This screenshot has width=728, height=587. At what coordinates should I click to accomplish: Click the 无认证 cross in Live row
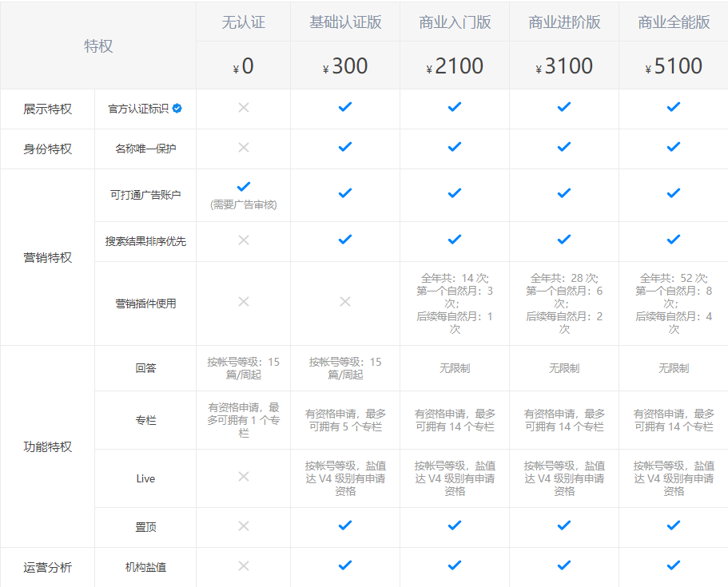tap(244, 477)
